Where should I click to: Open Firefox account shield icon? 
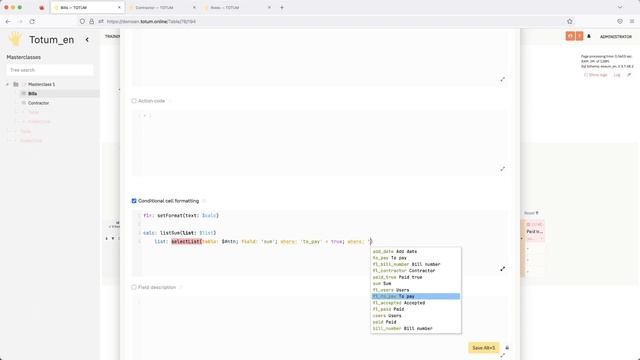(x=620, y=21)
